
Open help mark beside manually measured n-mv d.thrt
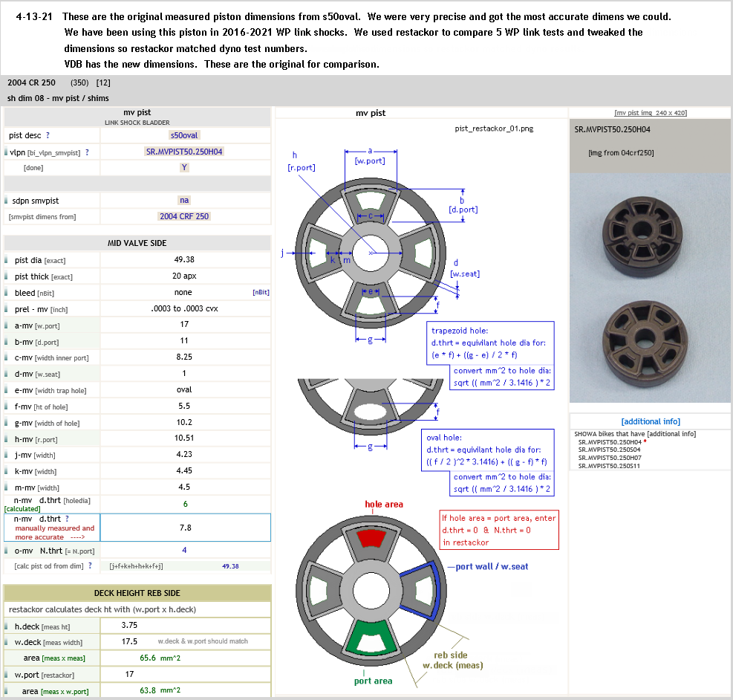[x=67, y=519]
